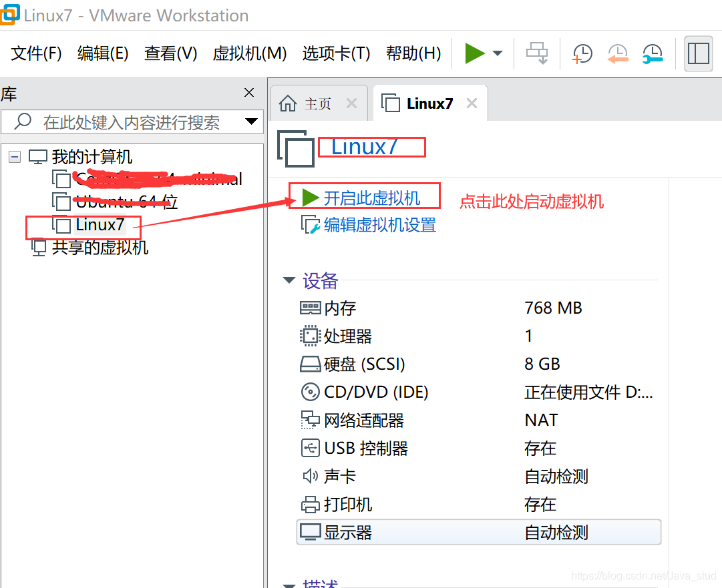Open 编辑虚拟机设置 link

(x=380, y=225)
